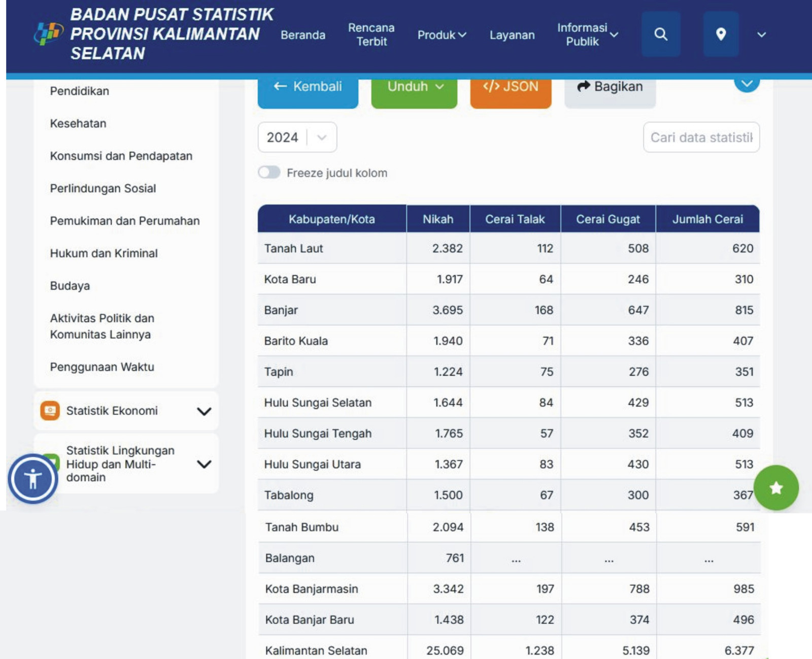Open the Informasi Publik menu
The height and width of the screenshot is (659, 812).
pos(587,35)
